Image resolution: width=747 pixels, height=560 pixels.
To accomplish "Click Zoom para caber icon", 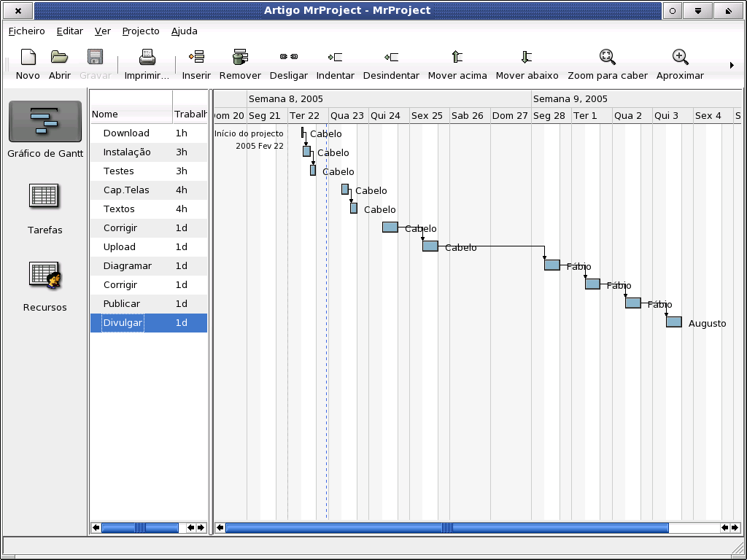I will tap(608, 57).
